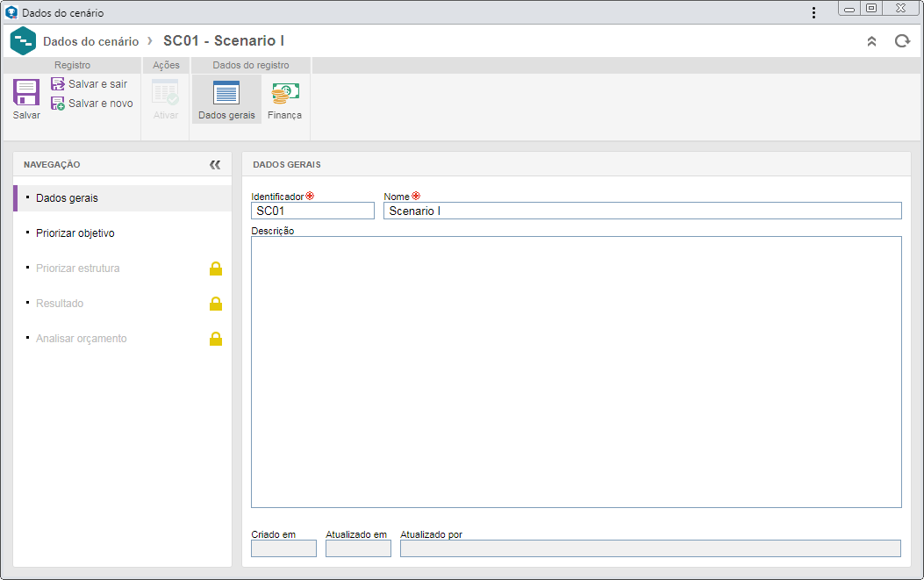Click the Dados do registro group label
The image size is (924, 580).
251,66
